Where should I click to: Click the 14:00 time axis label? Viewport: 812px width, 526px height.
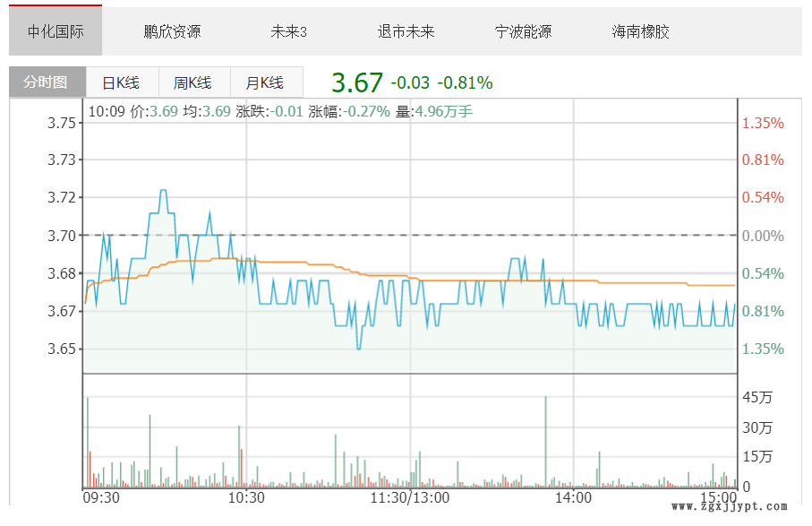click(573, 498)
